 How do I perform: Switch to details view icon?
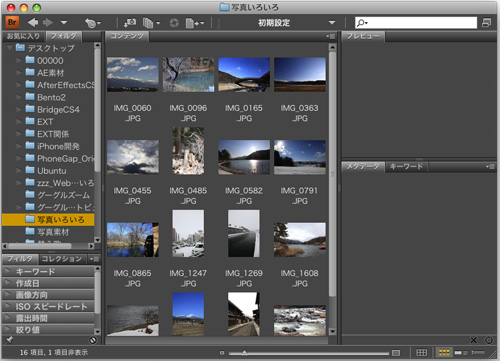461,353
